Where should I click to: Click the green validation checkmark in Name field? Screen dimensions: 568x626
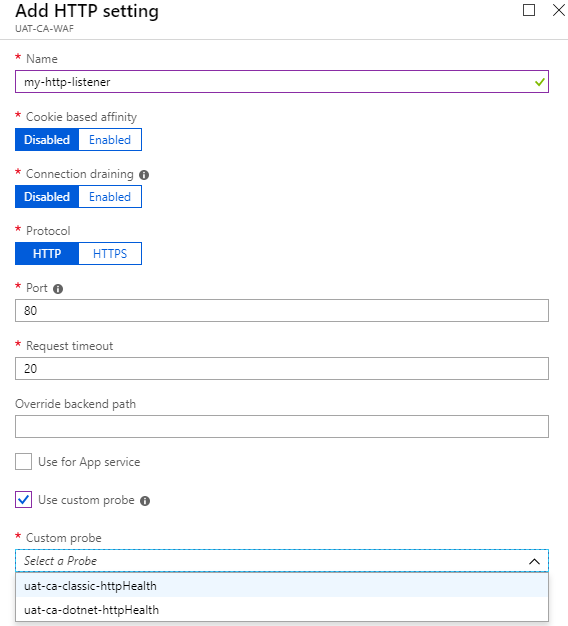[x=540, y=82]
